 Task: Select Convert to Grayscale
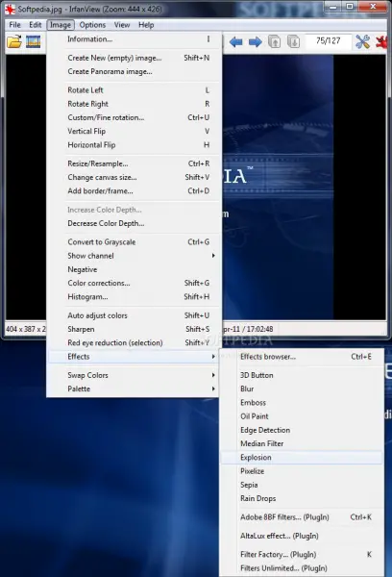[135, 241]
